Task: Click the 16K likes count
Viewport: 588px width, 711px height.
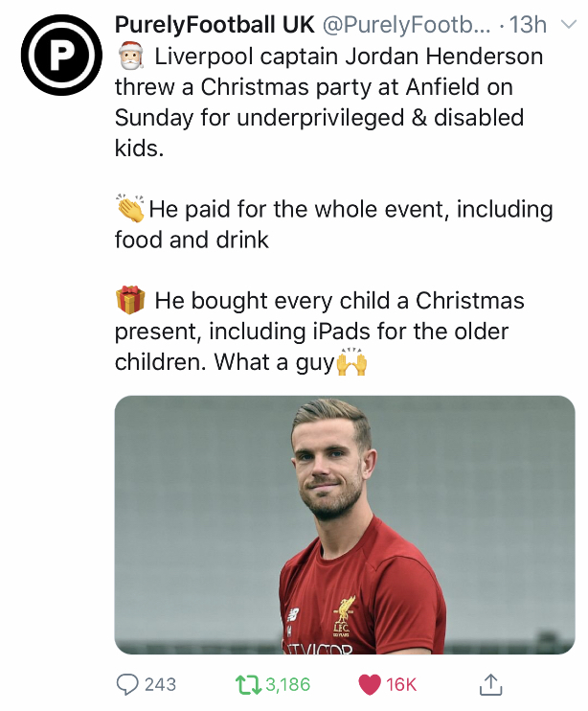Action: [x=401, y=684]
